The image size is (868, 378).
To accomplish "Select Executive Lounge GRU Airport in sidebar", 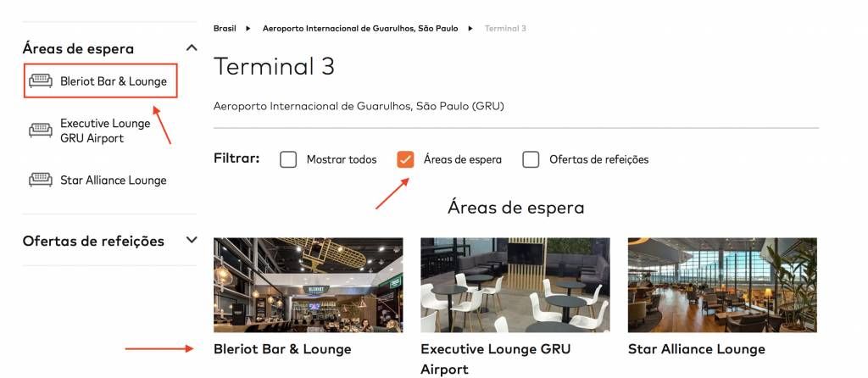I will [105, 131].
